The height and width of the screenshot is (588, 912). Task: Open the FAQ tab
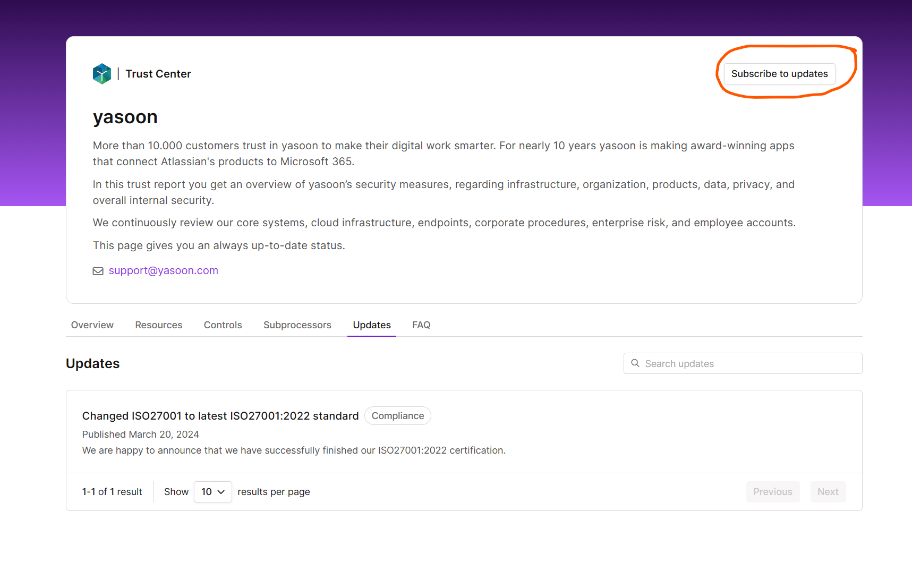point(421,325)
